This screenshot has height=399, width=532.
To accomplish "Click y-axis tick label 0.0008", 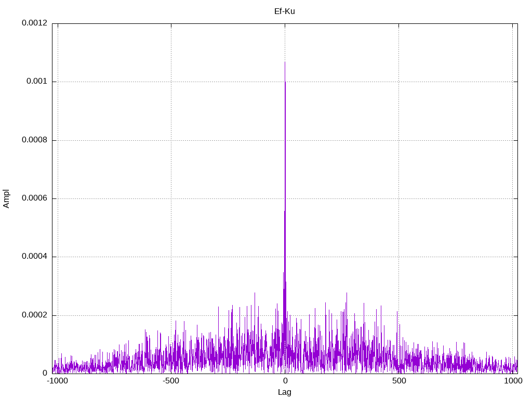I will click(35, 140).
